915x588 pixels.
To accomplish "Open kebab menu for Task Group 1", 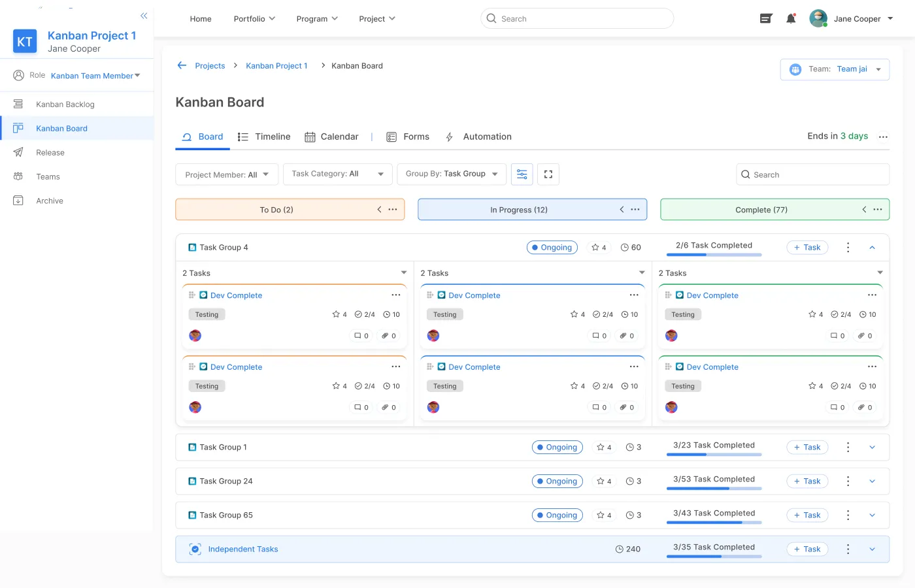I will tap(848, 448).
